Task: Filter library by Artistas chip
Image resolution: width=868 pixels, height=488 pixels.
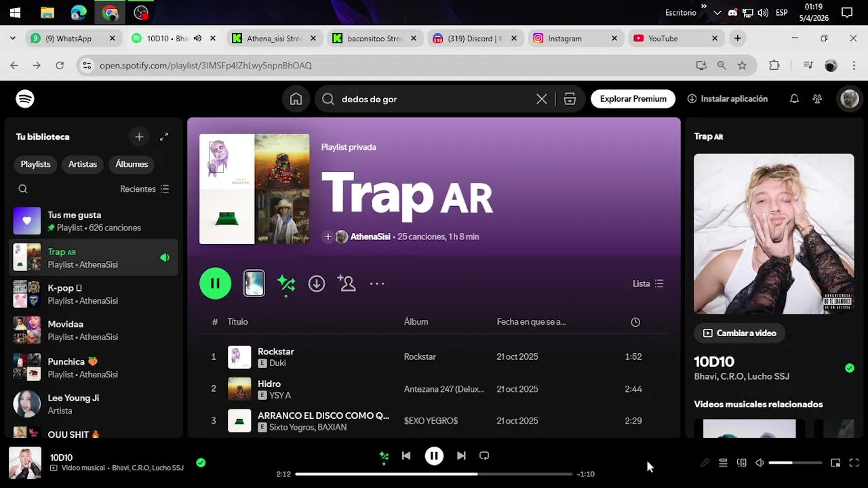Action: (x=83, y=164)
